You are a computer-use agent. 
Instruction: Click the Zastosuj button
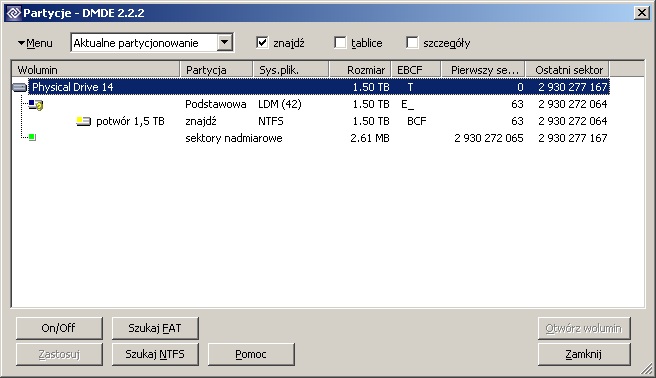click(59, 354)
